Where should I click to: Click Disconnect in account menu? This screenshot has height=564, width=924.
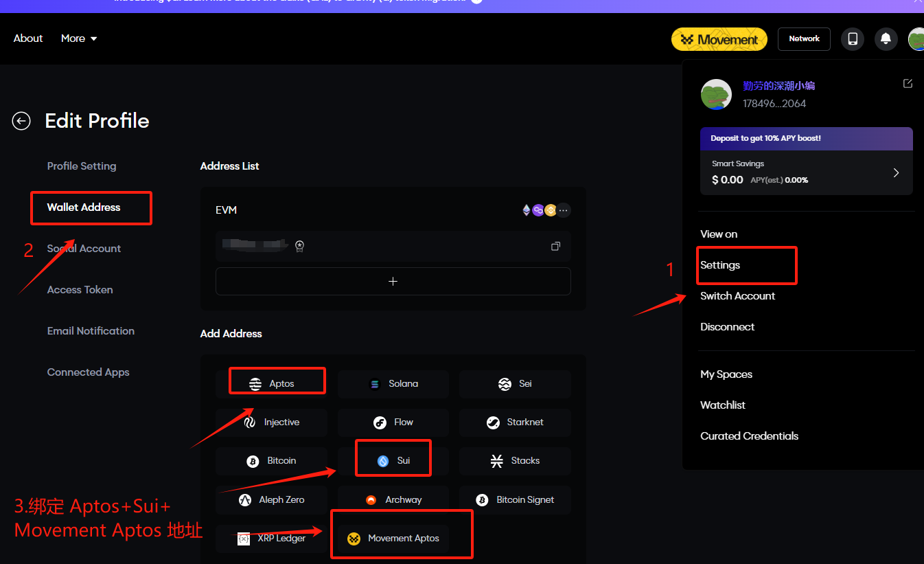click(727, 327)
